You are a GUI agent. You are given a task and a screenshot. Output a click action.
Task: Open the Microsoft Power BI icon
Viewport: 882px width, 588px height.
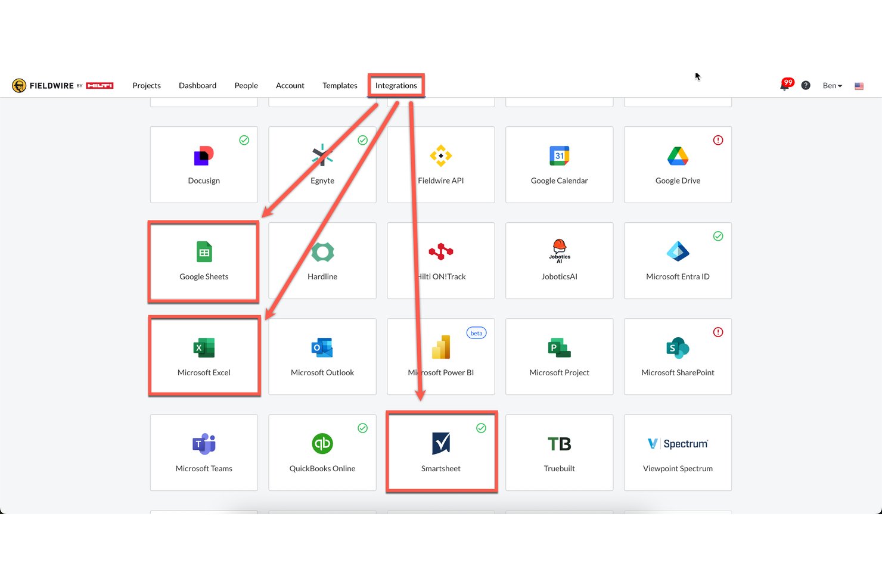tap(441, 347)
